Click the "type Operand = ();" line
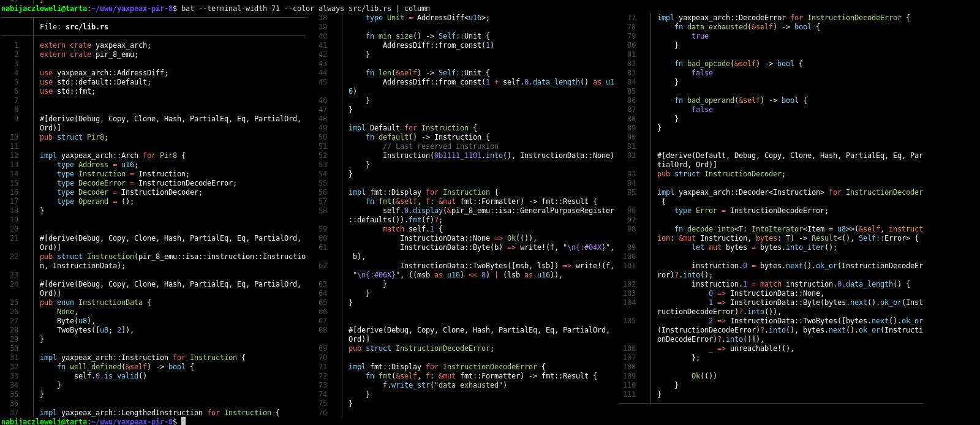Screen dimensions: 980x425 tap(95, 201)
